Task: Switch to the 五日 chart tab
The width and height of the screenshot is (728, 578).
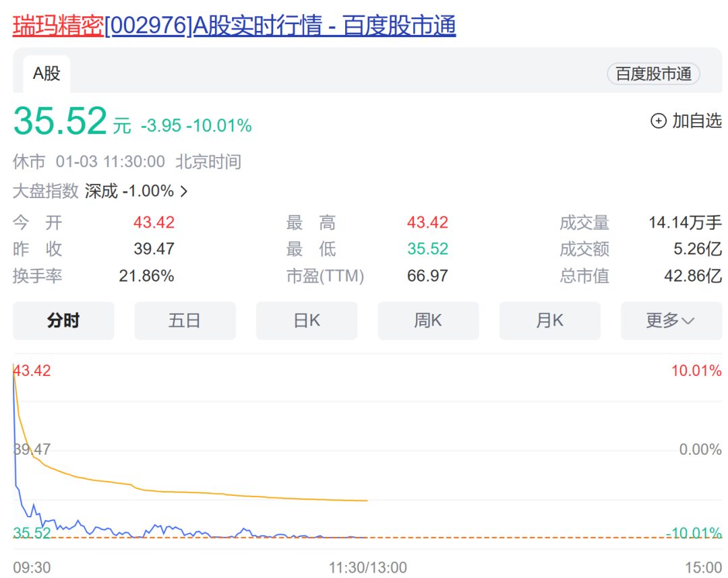Action: point(185,321)
